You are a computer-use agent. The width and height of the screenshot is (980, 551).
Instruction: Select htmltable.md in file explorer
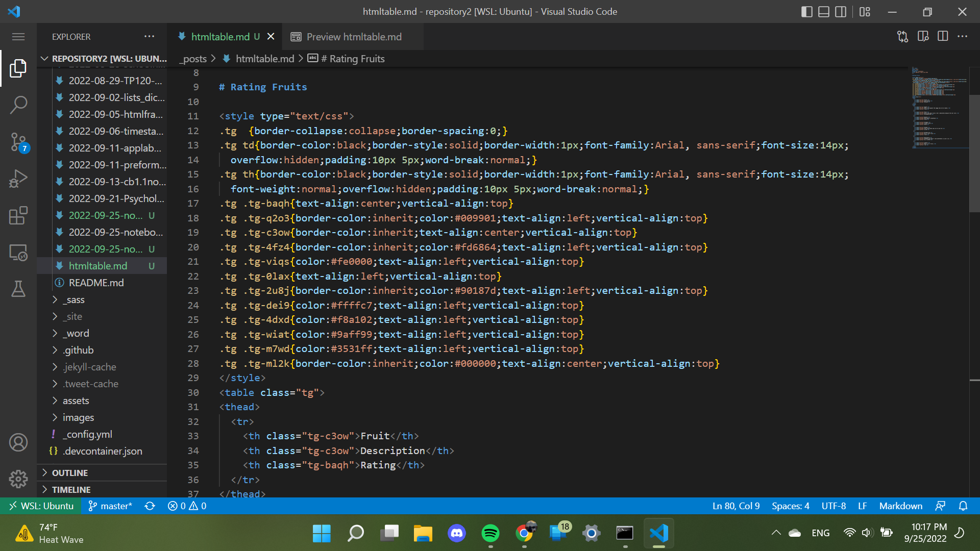pyautogui.click(x=102, y=266)
